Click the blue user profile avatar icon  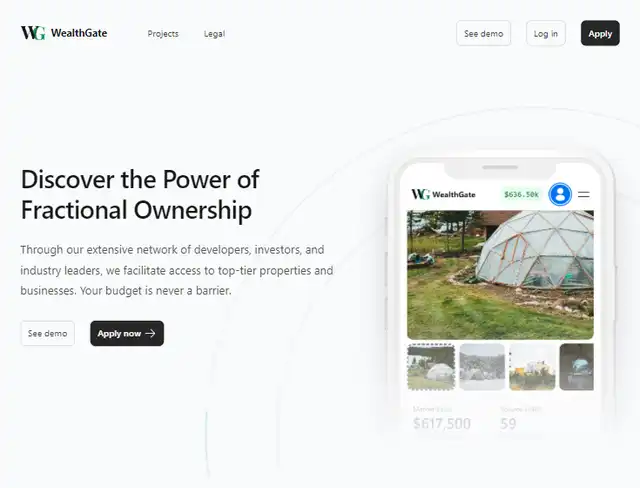click(x=560, y=194)
